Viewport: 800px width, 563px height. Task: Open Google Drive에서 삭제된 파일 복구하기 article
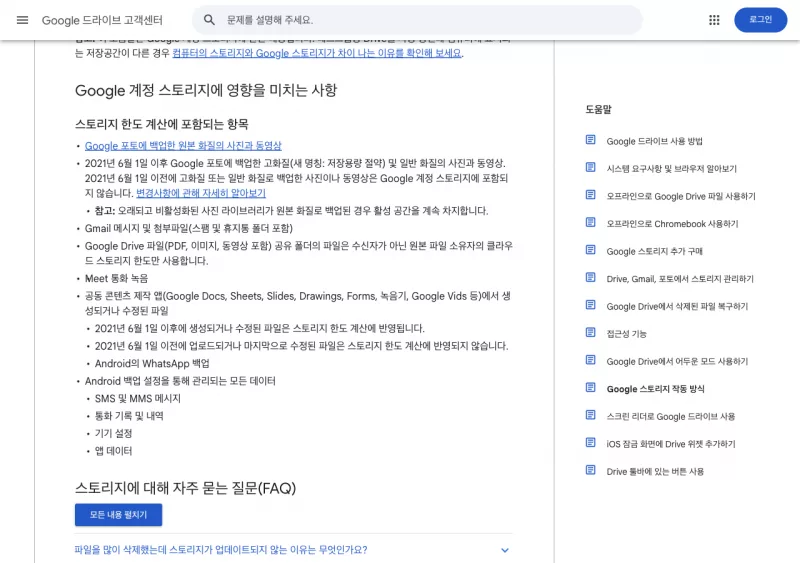coord(677,307)
